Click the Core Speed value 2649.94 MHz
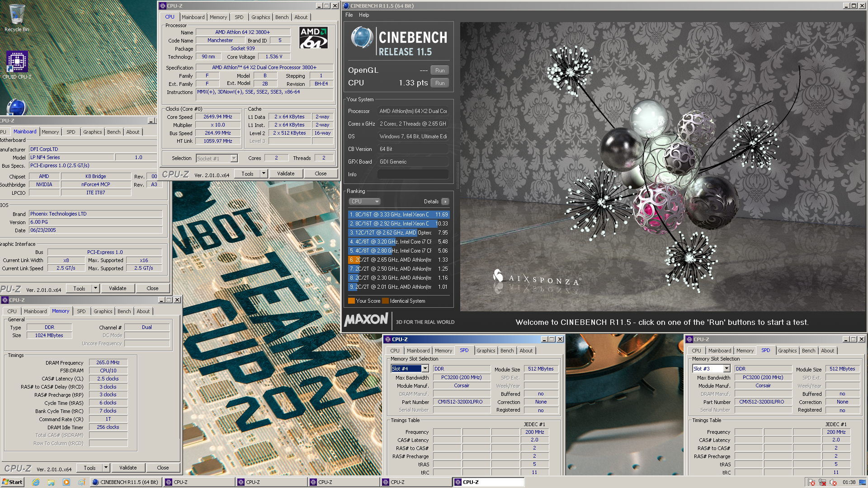The width and height of the screenshot is (868, 488). [218, 117]
